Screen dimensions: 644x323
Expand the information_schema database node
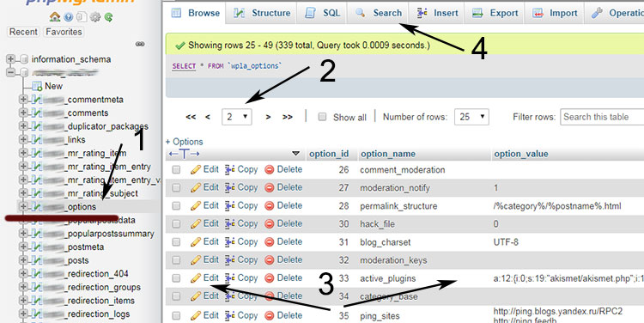point(10,59)
